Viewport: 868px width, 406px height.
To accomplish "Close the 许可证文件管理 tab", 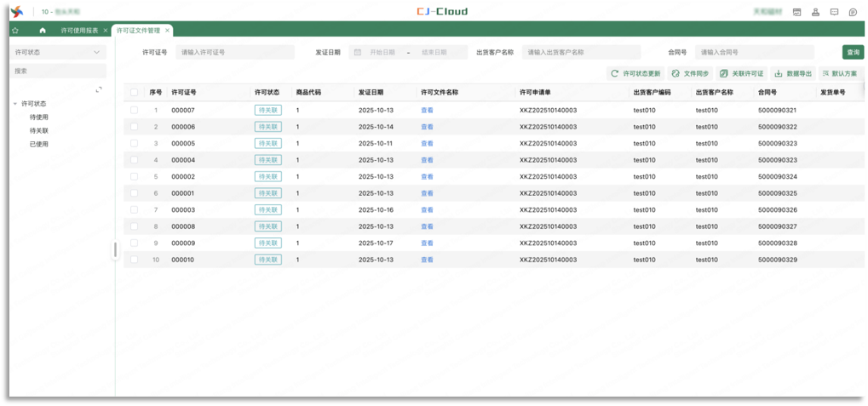I will [x=168, y=31].
